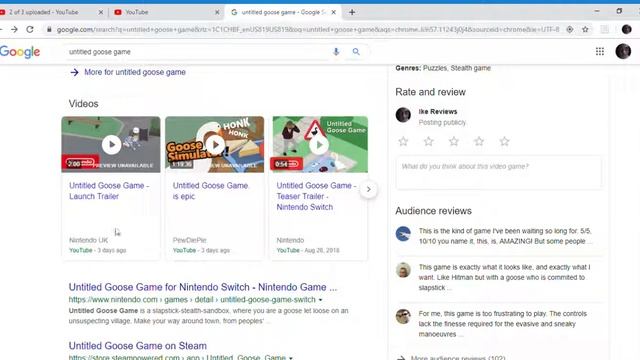Screen dimensions: 640x360
Task: Close the YouTube tab
Action: (x=217, y=12)
